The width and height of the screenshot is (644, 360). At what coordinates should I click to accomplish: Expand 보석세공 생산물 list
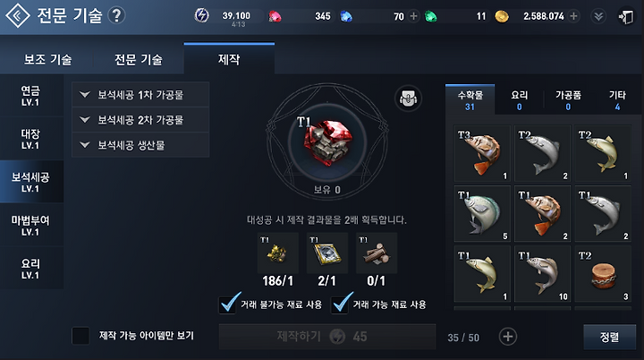(140, 145)
